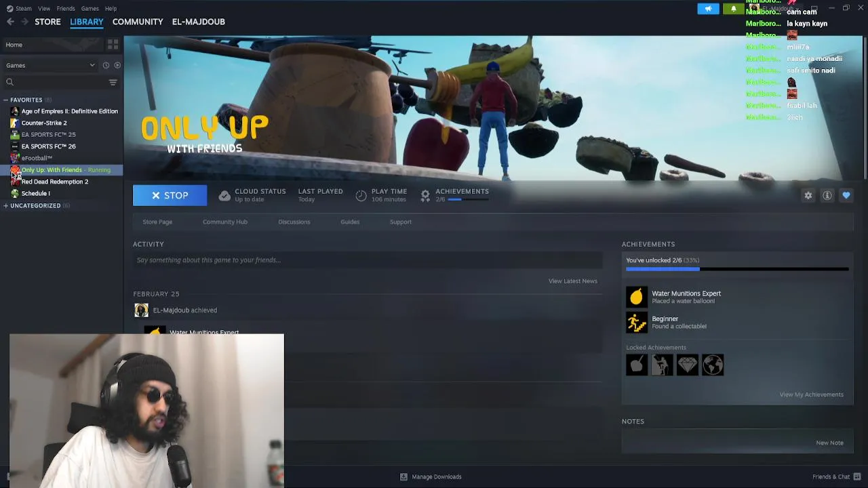Click the library search magnifier icon
Viewport: 868px width, 488px height.
point(9,82)
